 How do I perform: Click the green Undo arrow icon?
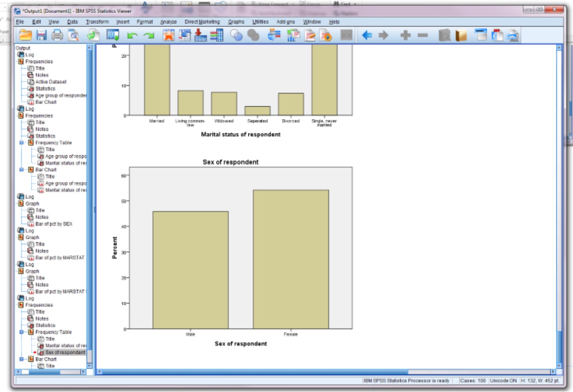click(x=132, y=36)
